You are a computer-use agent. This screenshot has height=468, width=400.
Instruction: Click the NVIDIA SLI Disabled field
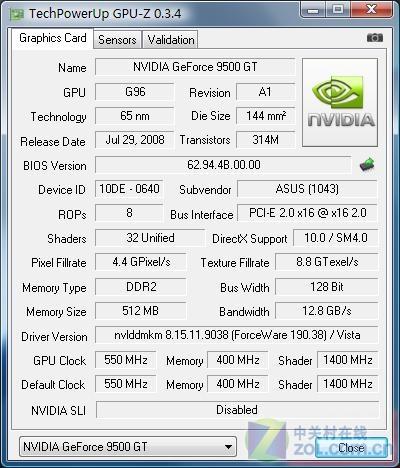click(x=237, y=410)
